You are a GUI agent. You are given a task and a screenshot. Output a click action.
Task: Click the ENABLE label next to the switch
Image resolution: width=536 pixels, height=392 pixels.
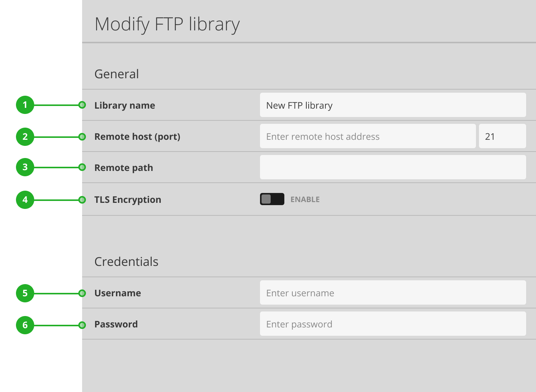(305, 199)
